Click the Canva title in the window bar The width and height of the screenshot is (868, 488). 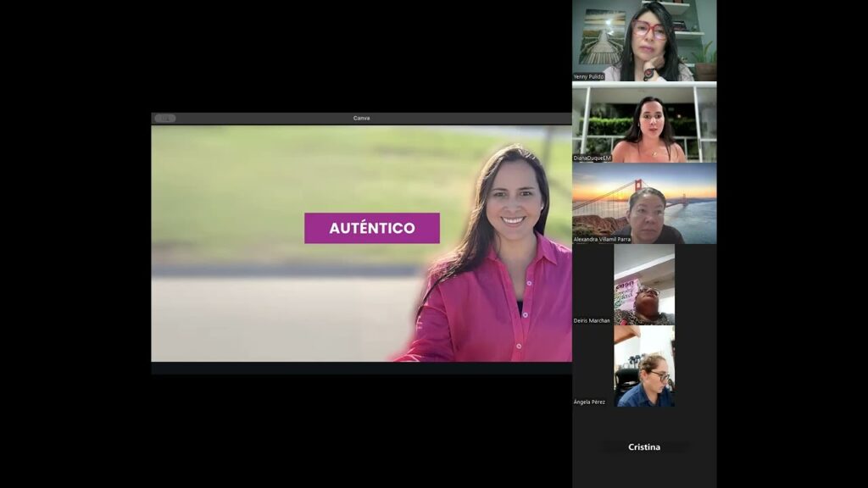click(x=361, y=119)
